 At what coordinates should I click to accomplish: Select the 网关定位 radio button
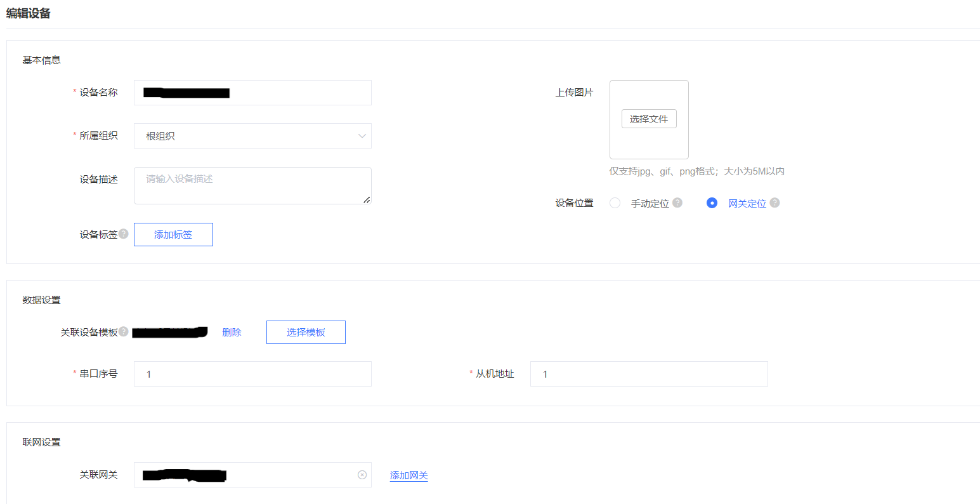[x=712, y=202]
